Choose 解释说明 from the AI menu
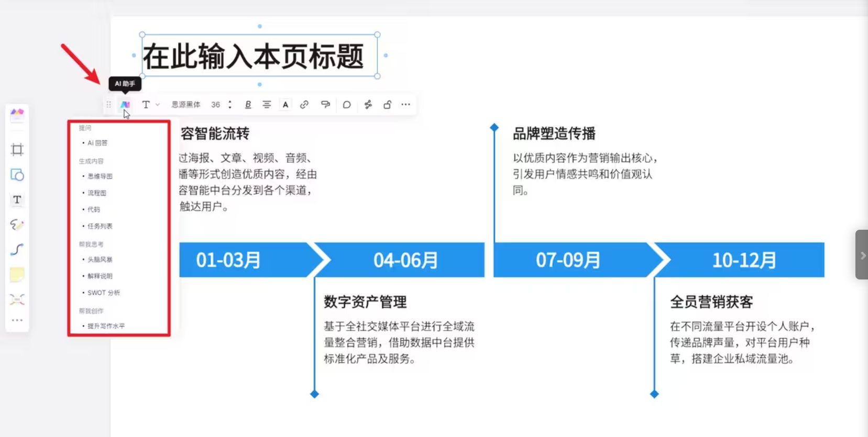The height and width of the screenshot is (437, 868). pos(100,276)
